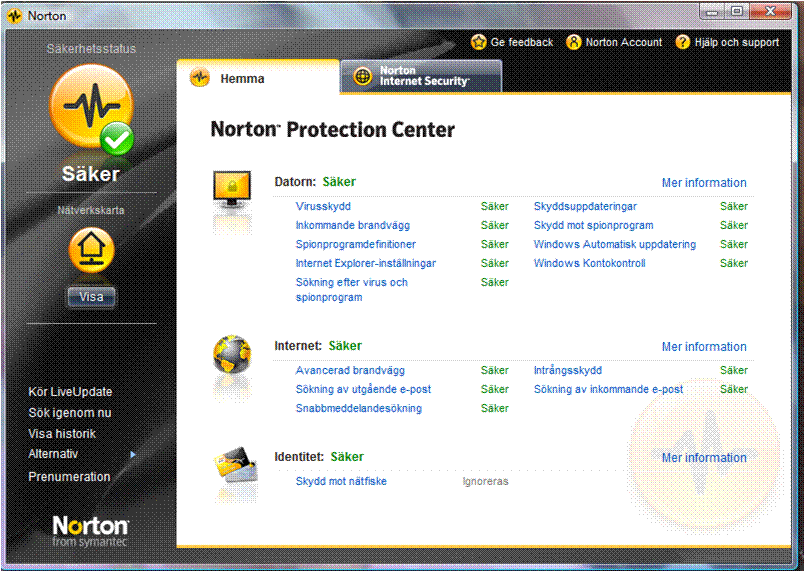
Task: Click Mer information for Internet
Action: point(704,347)
